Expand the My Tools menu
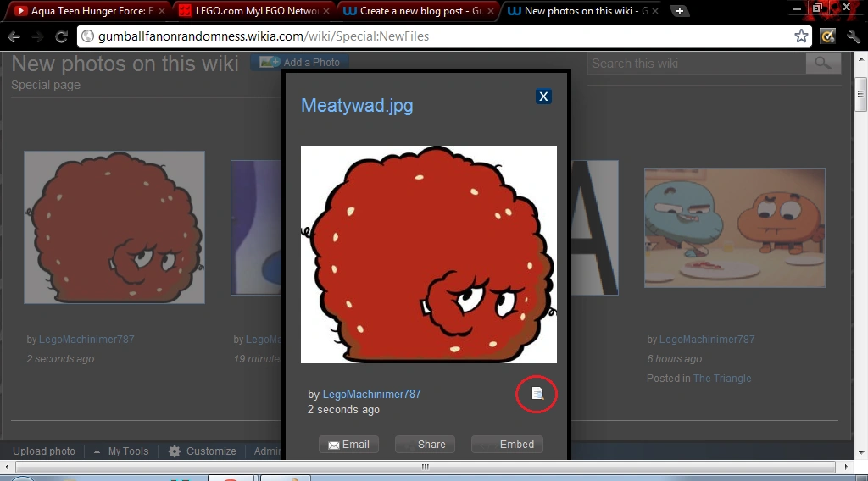 [x=121, y=451]
